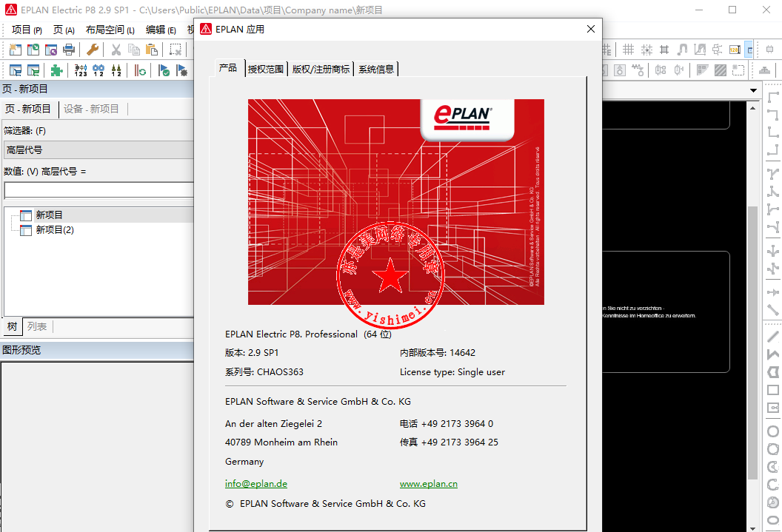Click the copy icon in the toolbar

pyautogui.click(x=133, y=50)
